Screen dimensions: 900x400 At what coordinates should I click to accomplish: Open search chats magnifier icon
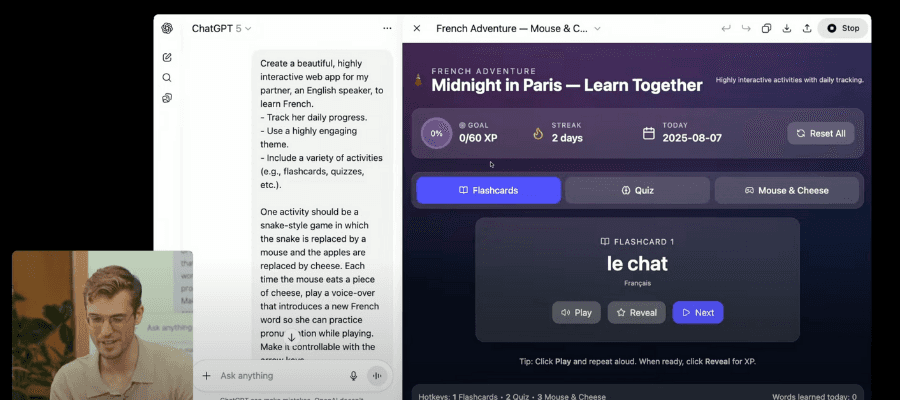tap(167, 77)
